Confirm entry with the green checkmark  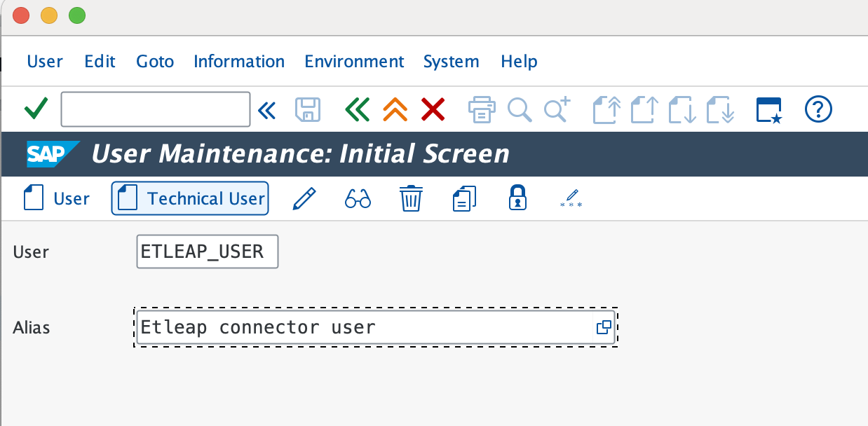tap(35, 109)
